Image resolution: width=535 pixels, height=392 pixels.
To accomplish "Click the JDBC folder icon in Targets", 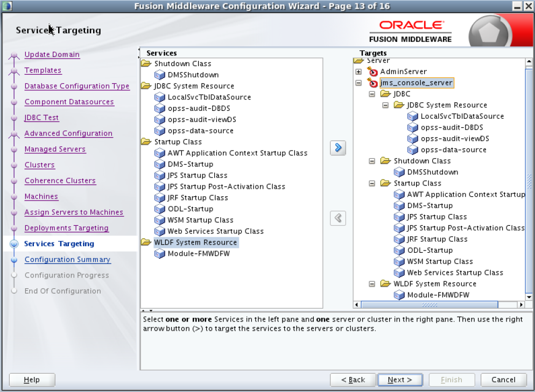I will coord(385,94).
